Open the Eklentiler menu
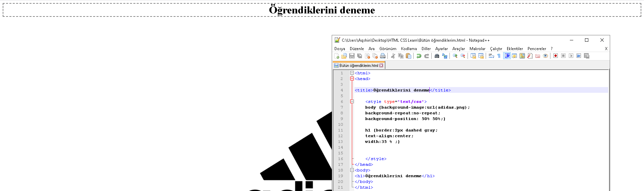 pyautogui.click(x=515, y=49)
